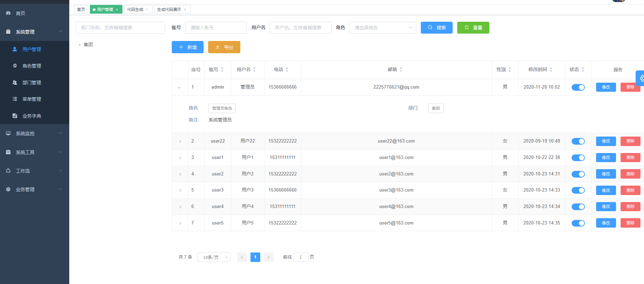The height and width of the screenshot is (284, 644).
Task: Switch to the 首页 tab
Action: (81, 9)
